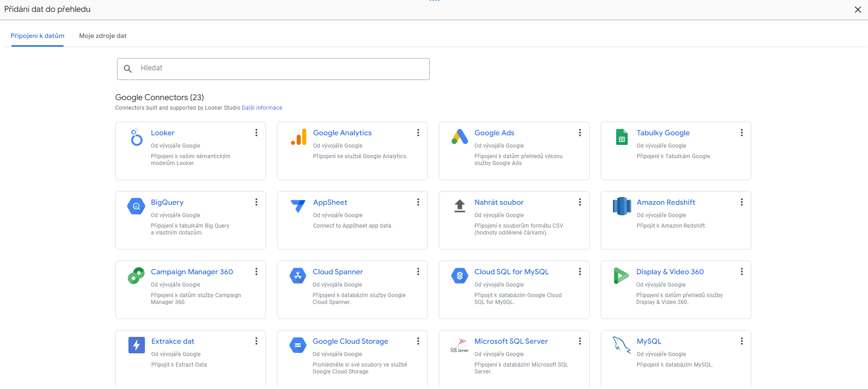Select the Cloud SQL for MySQL title
Screen dimensions: 868x389
click(511, 272)
